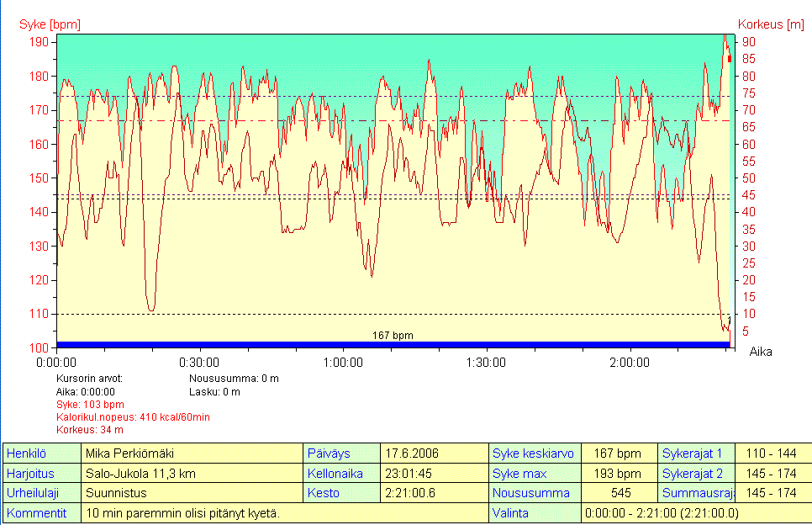Click the Korkeus [m] axis title
This screenshot has height=525, width=812.
click(770, 24)
